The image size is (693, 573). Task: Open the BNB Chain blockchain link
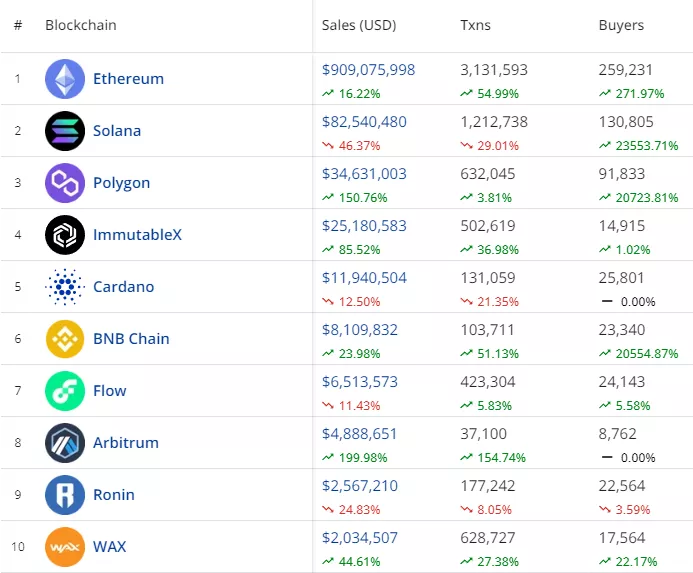click(131, 339)
